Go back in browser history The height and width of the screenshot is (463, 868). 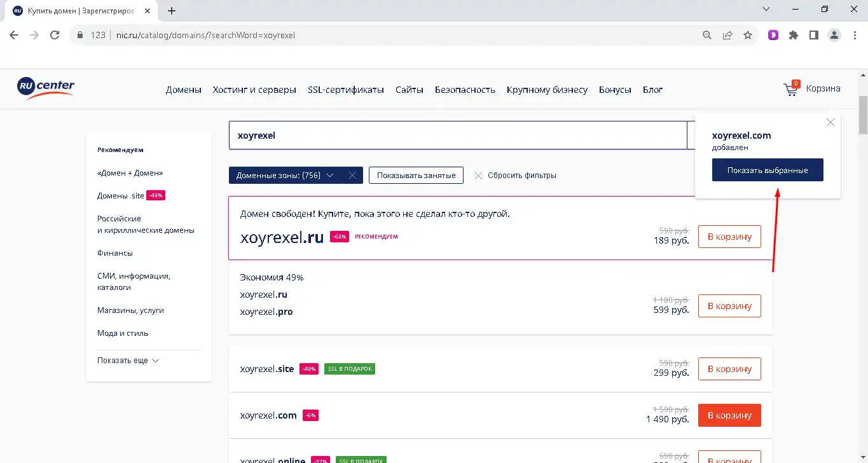(x=14, y=35)
